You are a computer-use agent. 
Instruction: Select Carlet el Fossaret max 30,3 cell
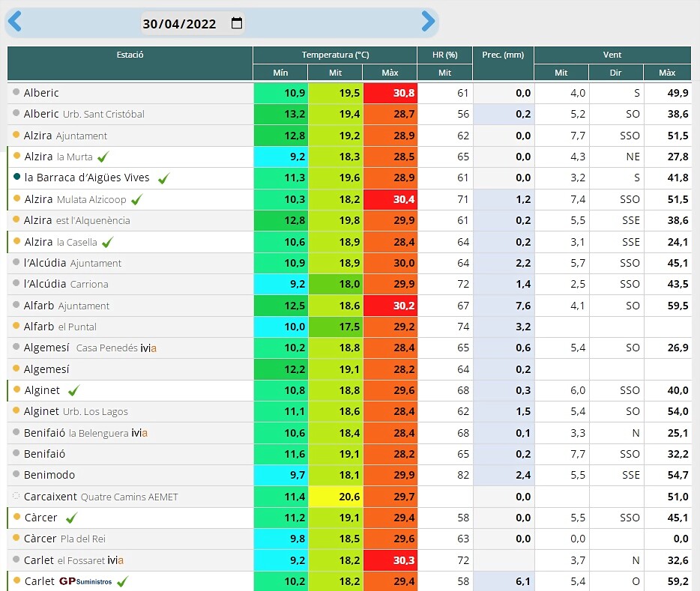[390, 560]
